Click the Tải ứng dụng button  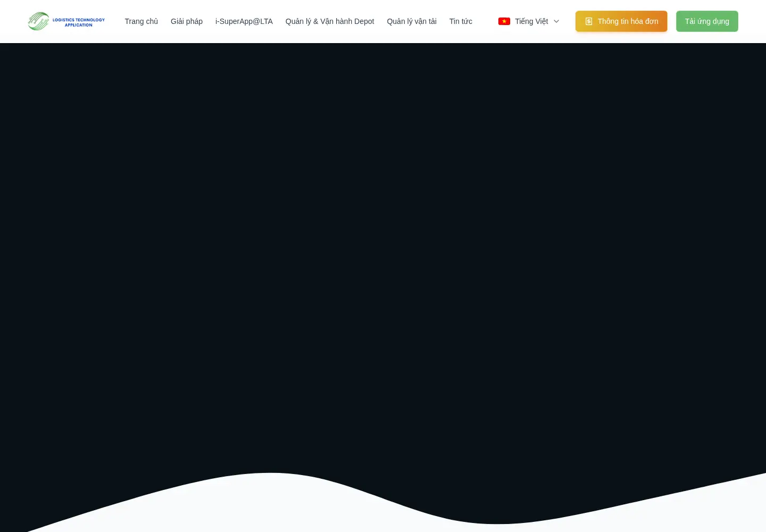pyautogui.click(x=707, y=21)
